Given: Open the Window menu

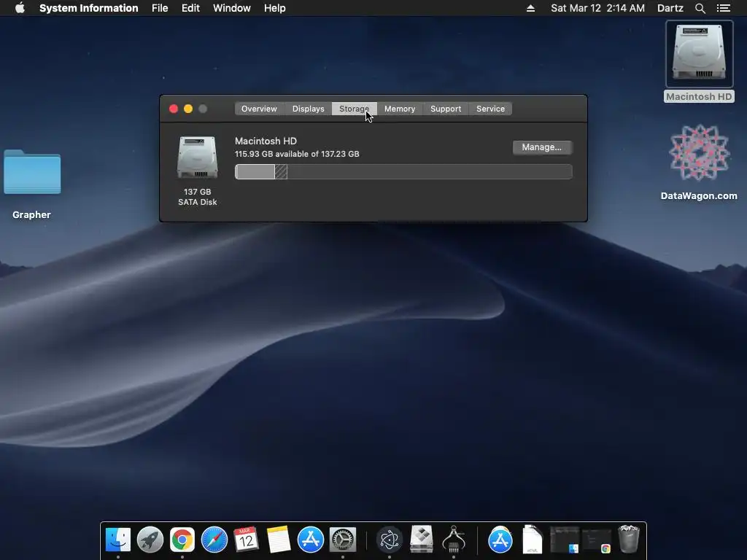Looking at the screenshot, I should click(231, 8).
